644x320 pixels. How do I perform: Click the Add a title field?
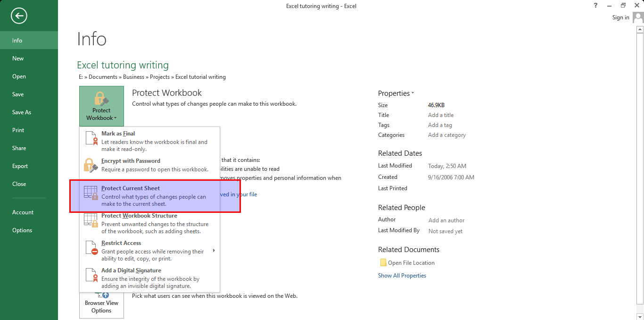[x=441, y=115]
